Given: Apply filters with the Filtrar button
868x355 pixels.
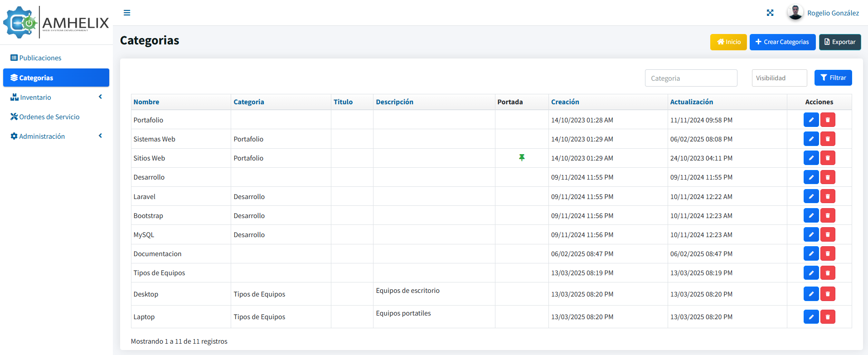Looking at the screenshot, I should coord(833,78).
